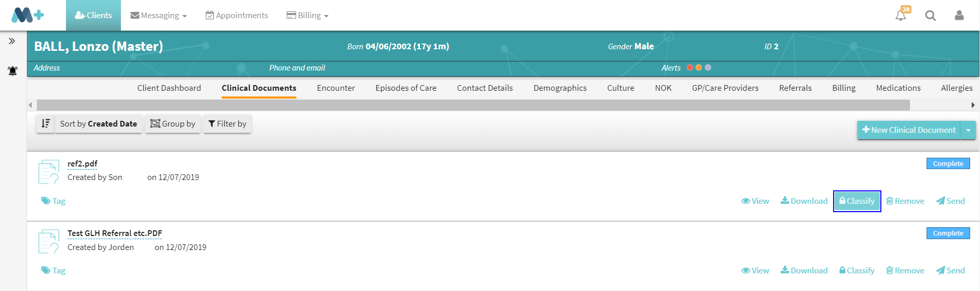Open the user profile icon
Screen dimensions: 980x291
tap(959, 16)
